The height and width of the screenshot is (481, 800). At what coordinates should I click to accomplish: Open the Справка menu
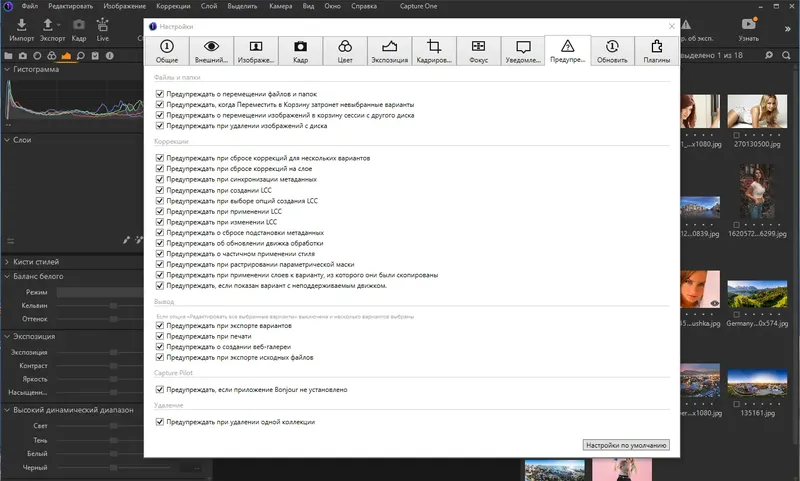(364, 6)
